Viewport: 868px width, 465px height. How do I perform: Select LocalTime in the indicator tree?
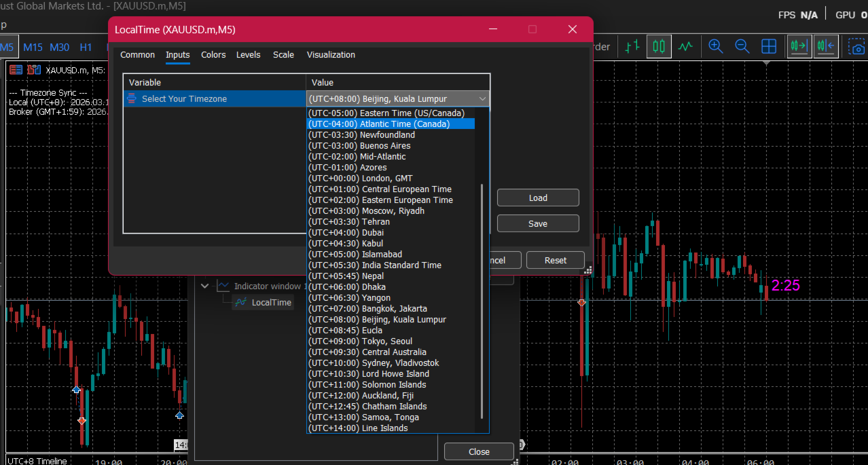pos(271,303)
